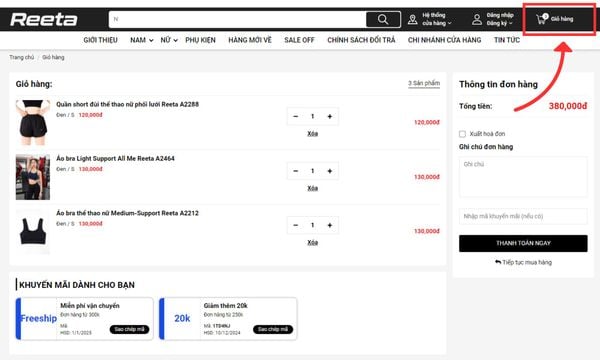Click the user account icon

[477, 19]
